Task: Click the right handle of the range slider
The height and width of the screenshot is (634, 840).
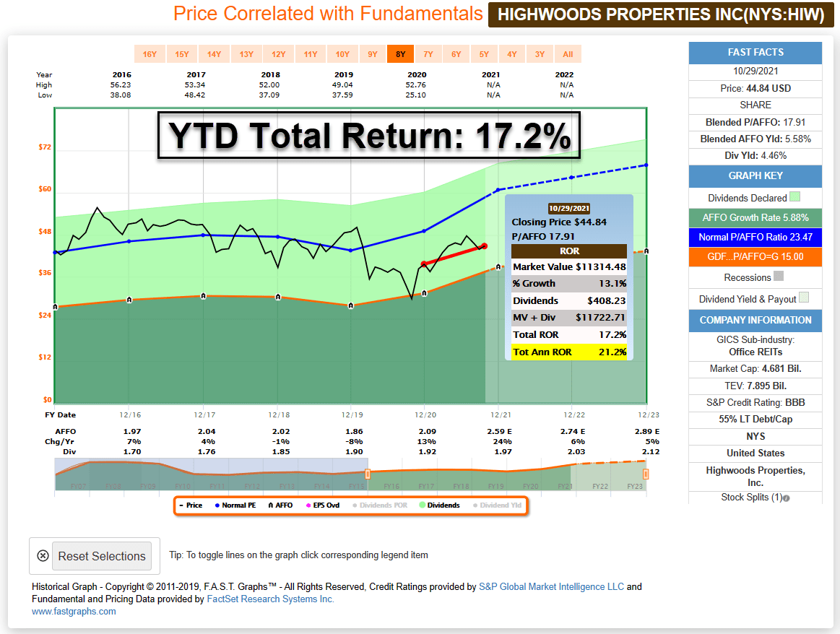Action: 646,474
